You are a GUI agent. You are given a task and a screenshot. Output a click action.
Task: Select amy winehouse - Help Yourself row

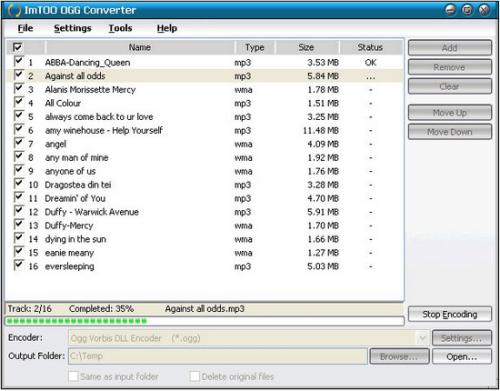[204, 130]
